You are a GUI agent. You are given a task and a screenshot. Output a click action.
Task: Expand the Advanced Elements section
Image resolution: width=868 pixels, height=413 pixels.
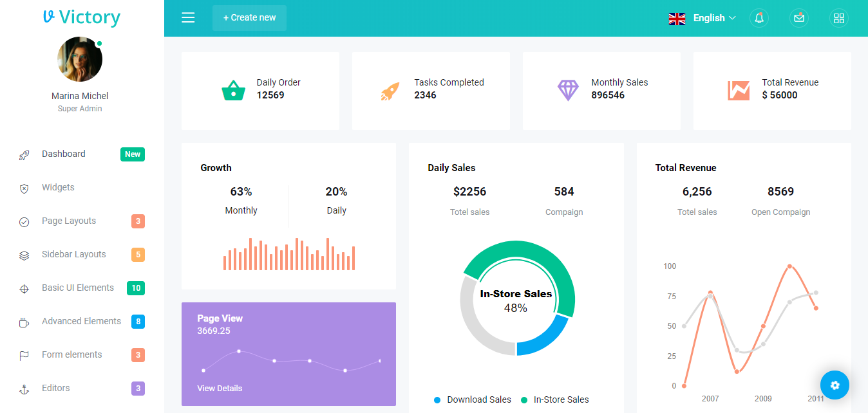81,321
